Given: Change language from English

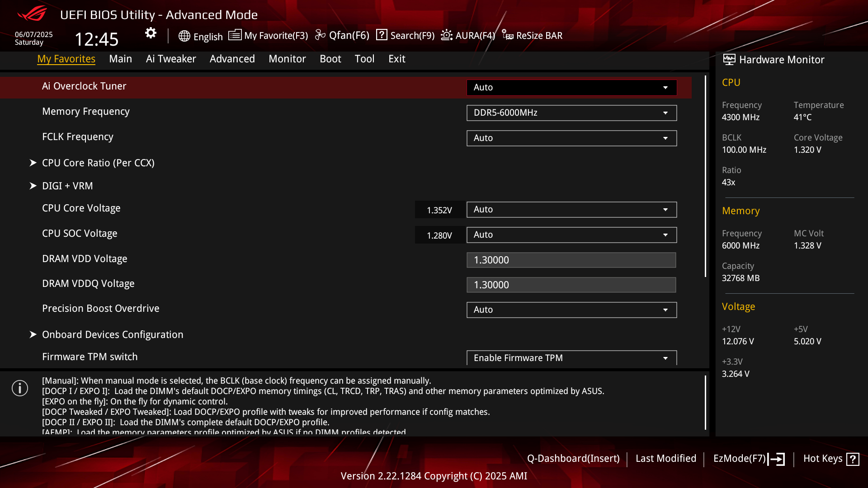Looking at the screenshot, I should pyautogui.click(x=208, y=37).
